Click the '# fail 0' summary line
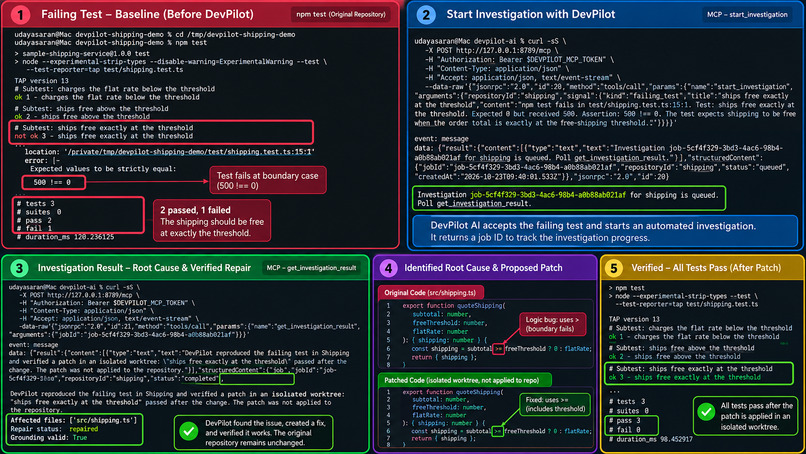This screenshot has width=806, height=454. coord(625,429)
